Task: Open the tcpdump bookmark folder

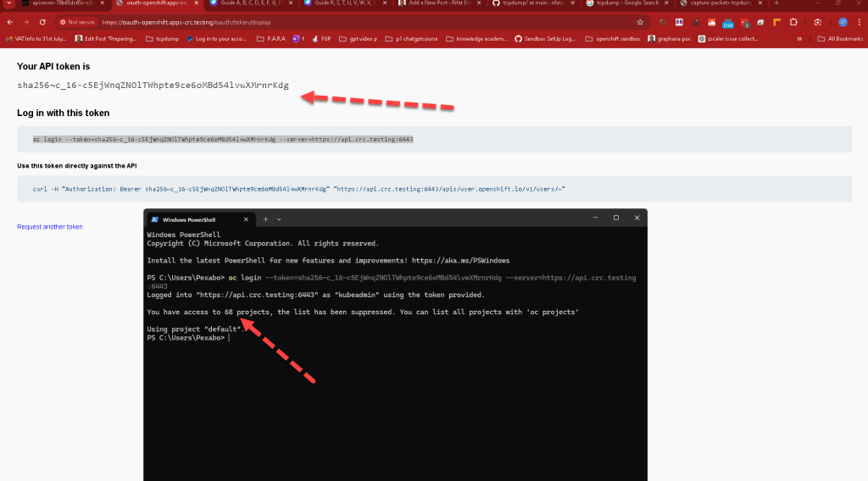Action: click(162, 39)
